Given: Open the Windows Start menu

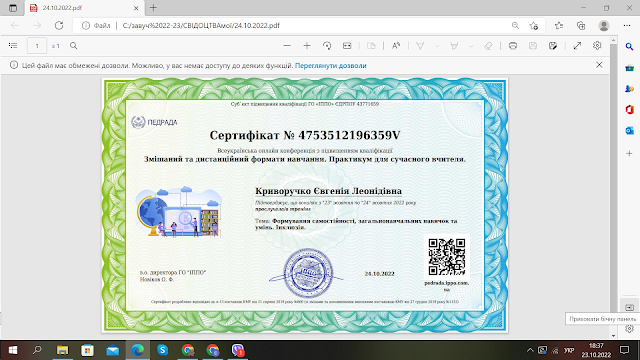Looking at the screenshot, I should tap(13, 350).
